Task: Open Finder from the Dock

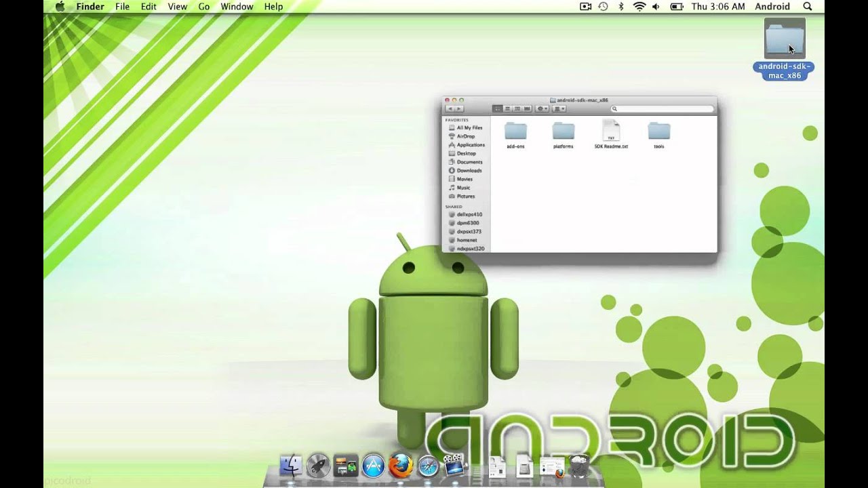Action: (x=291, y=466)
